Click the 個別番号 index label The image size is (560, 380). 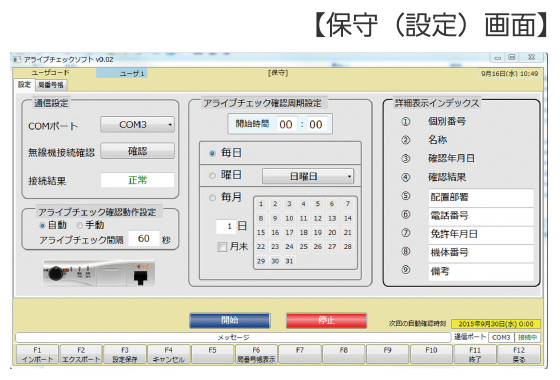(447, 121)
